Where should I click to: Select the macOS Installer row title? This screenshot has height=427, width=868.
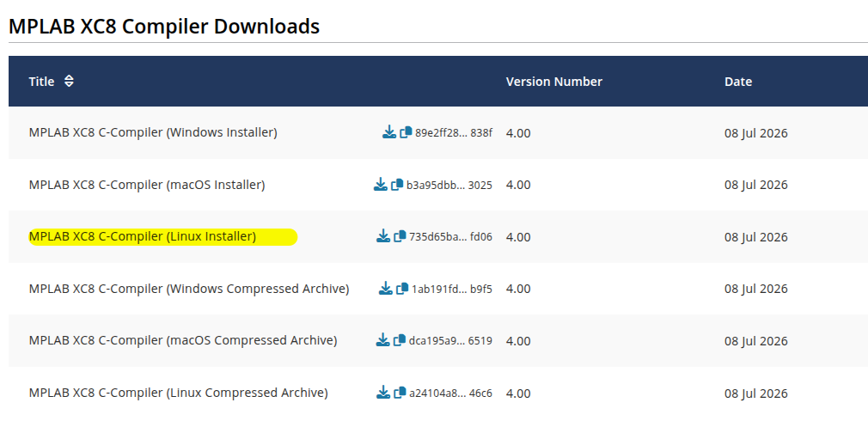pos(147,185)
